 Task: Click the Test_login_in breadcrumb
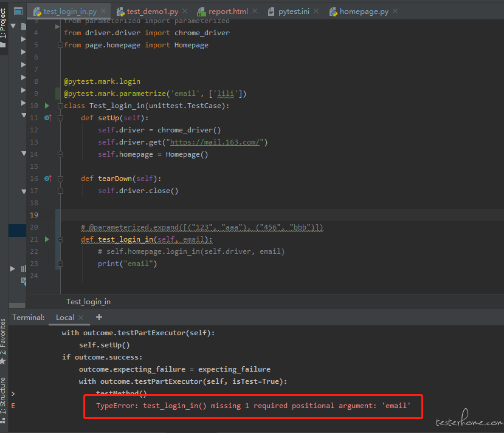(x=88, y=302)
